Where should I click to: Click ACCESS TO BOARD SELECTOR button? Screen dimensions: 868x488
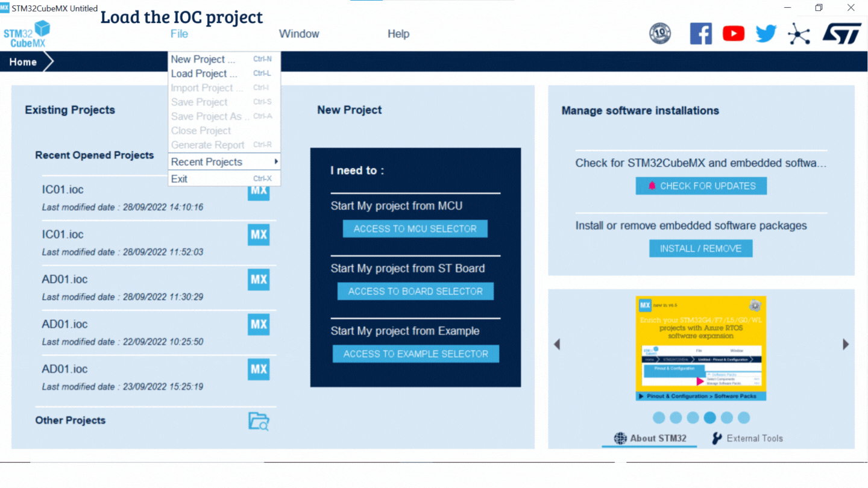pos(415,292)
